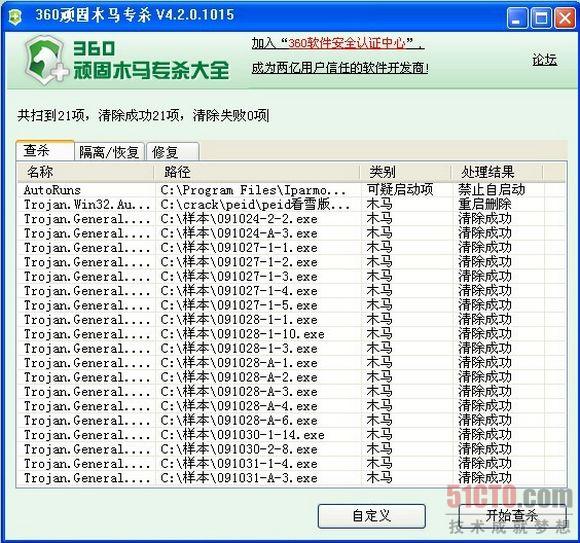This screenshot has width=580, height=543.
Task: Select path 091028-1-1.exe
Action: 239,320
